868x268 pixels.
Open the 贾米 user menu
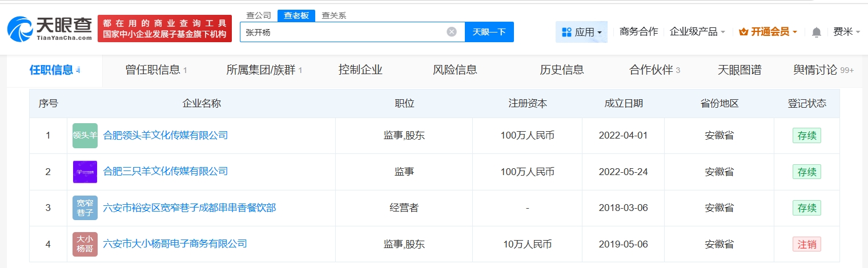[847, 32]
